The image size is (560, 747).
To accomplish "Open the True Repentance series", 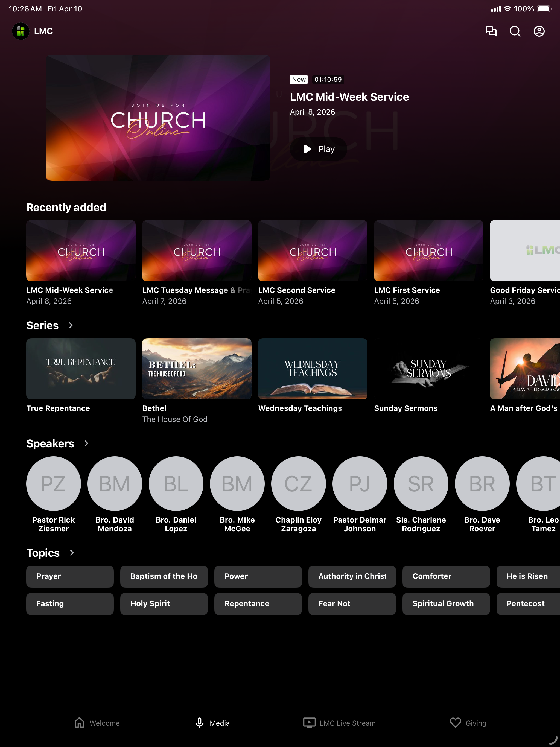I will tap(81, 369).
